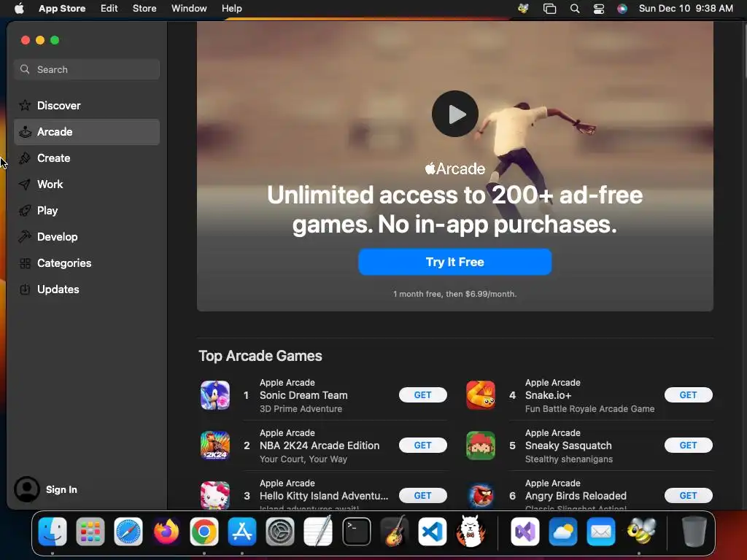Open TextEdit from the Dock
Viewport: 747px width, 560px height.
(x=318, y=531)
